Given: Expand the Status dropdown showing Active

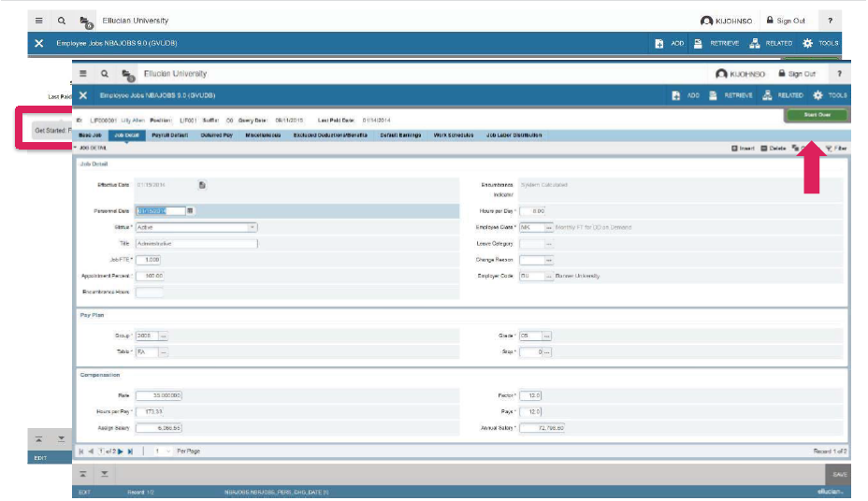Looking at the screenshot, I should coord(252,227).
